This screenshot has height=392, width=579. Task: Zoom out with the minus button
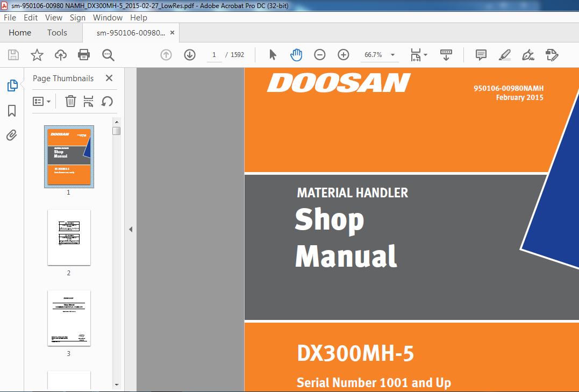click(x=320, y=55)
